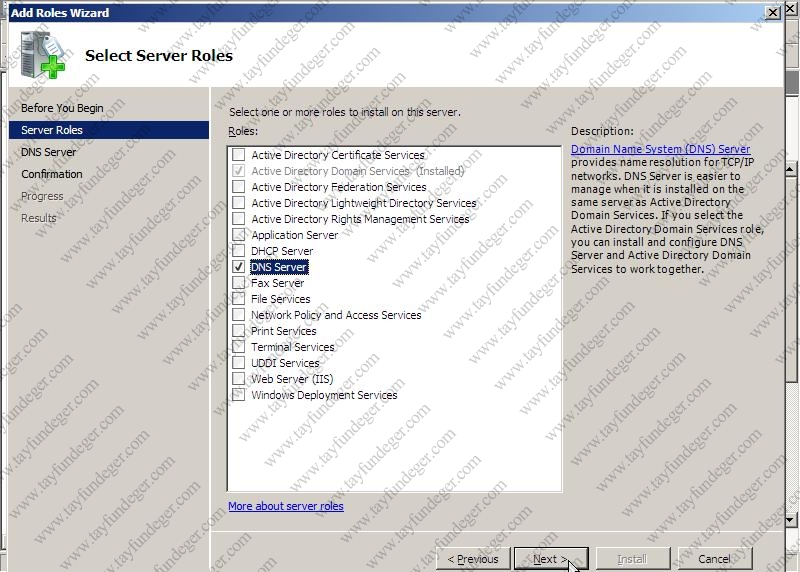The width and height of the screenshot is (800, 572).
Task: Uncheck the DNS Server role checkbox
Action: point(238,267)
